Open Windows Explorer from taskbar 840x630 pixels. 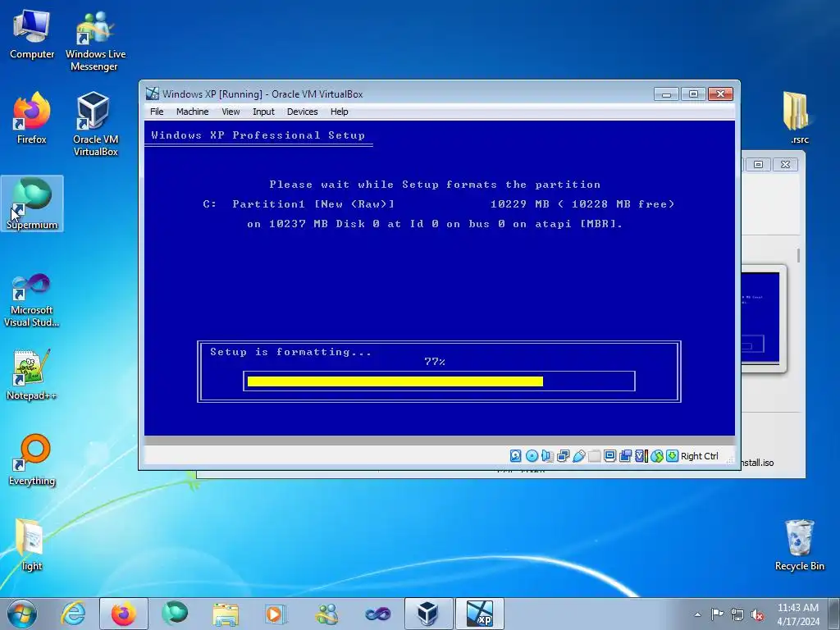[x=226, y=614]
